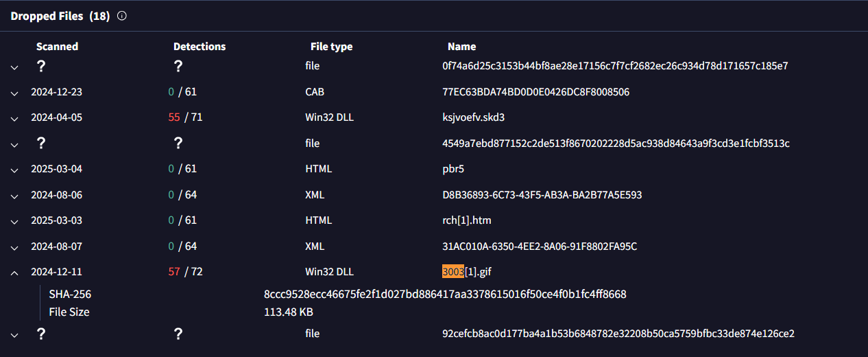Expand the 92cefcb8ac0d177b file row
The width and height of the screenshot is (868, 357).
click(14, 334)
